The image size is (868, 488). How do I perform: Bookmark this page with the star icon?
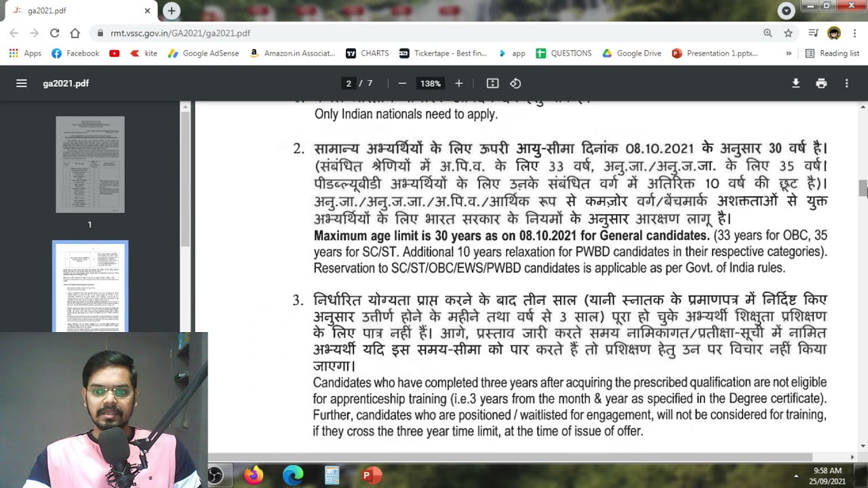pos(788,33)
